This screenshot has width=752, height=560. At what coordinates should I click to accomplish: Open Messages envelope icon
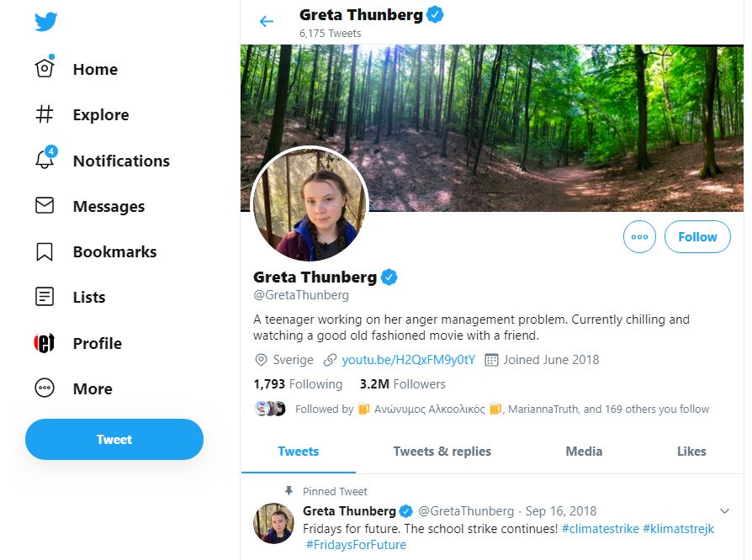tap(45, 205)
